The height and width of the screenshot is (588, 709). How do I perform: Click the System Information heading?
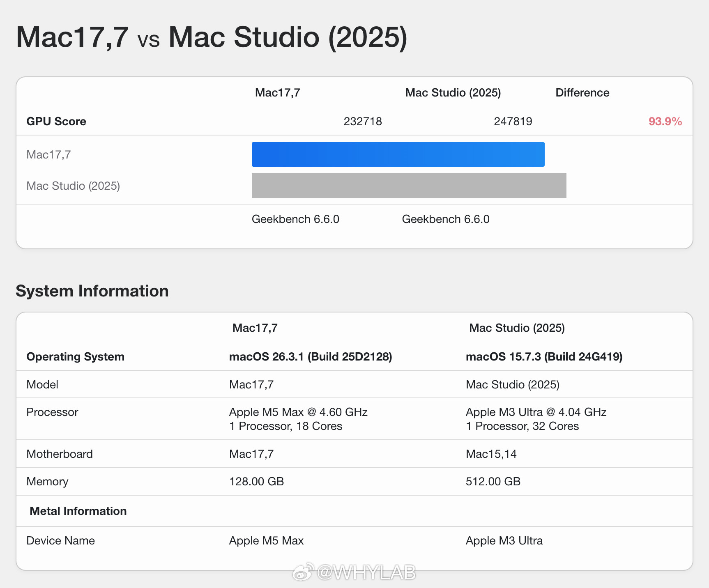pyautogui.click(x=92, y=291)
